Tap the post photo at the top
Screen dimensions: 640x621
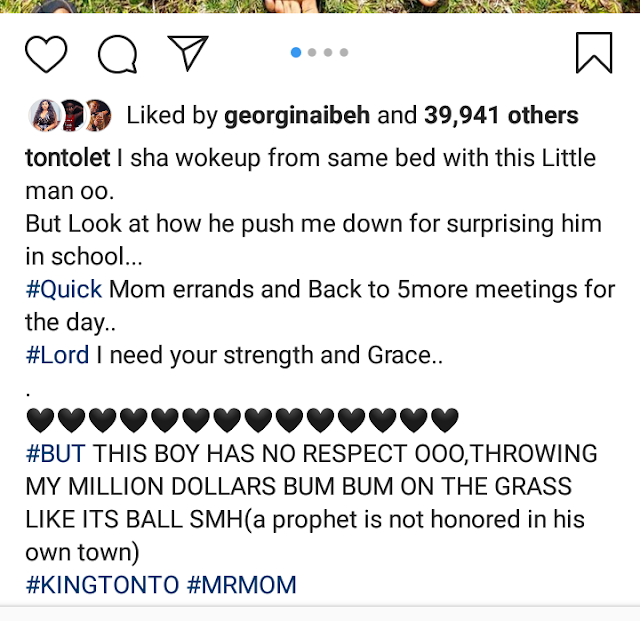pyautogui.click(x=320, y=6)
